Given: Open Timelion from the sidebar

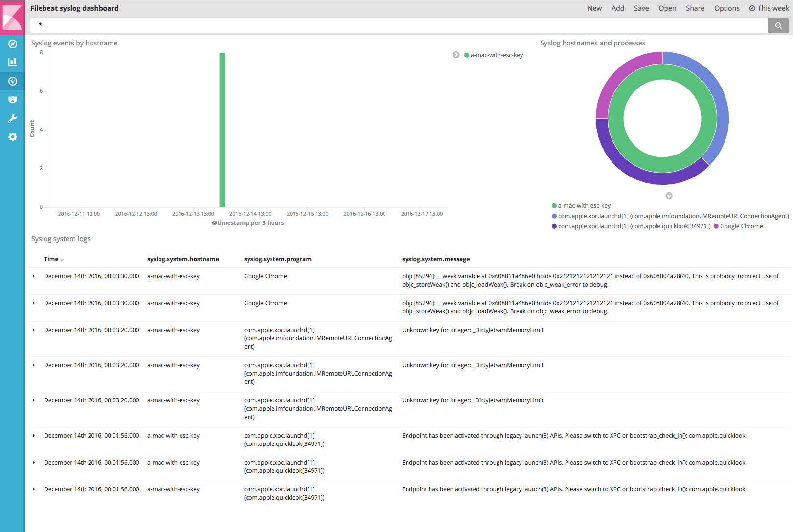Looking at the screenshot, I should (x=13, y=99).
